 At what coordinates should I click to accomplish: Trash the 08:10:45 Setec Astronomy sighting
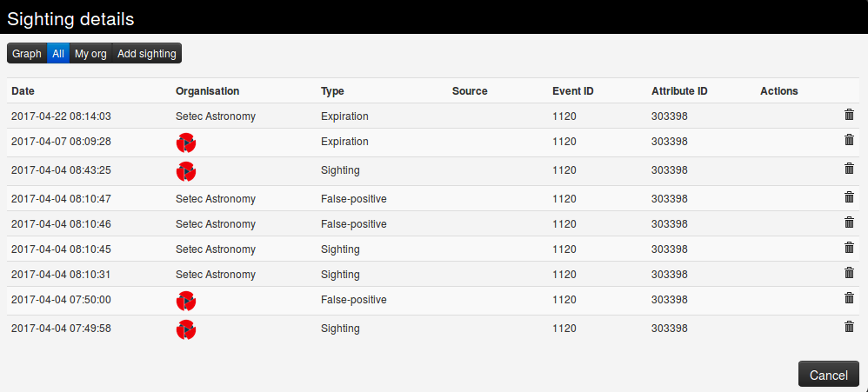coord(849,248)
